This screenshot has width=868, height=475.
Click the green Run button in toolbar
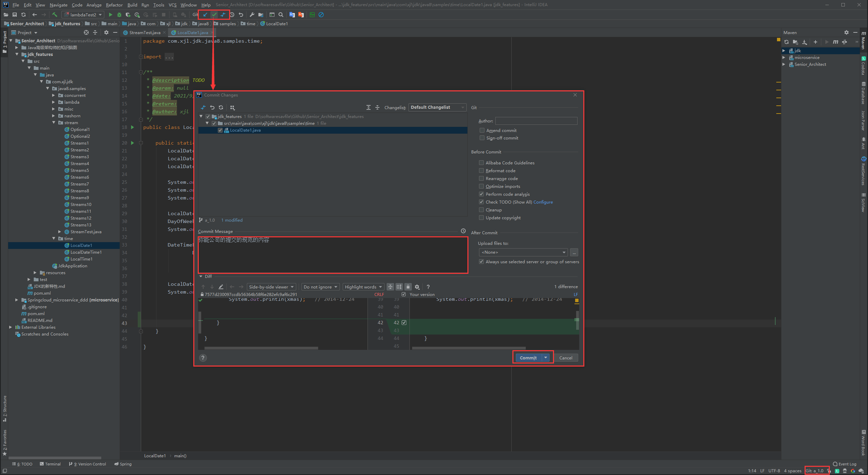[x=110, y=15]
